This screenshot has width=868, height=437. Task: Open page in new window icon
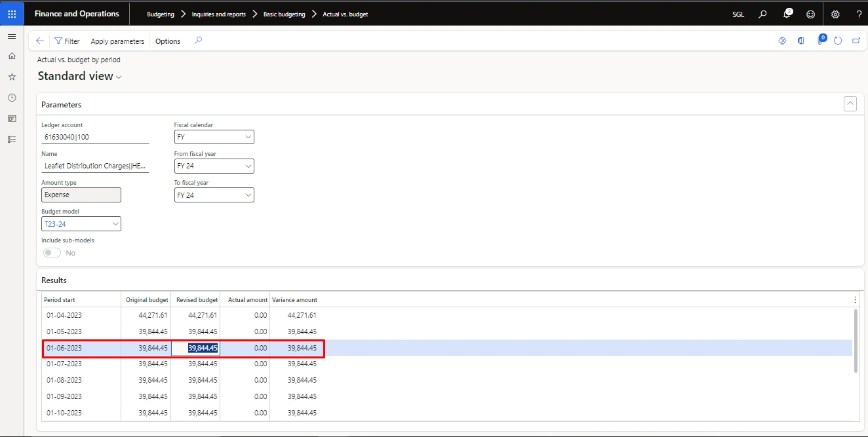[856, 41]
